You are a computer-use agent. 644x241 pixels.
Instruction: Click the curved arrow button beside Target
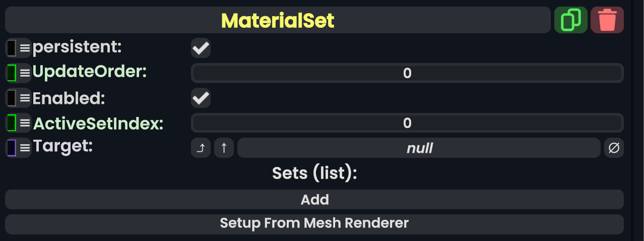[201, 148]
